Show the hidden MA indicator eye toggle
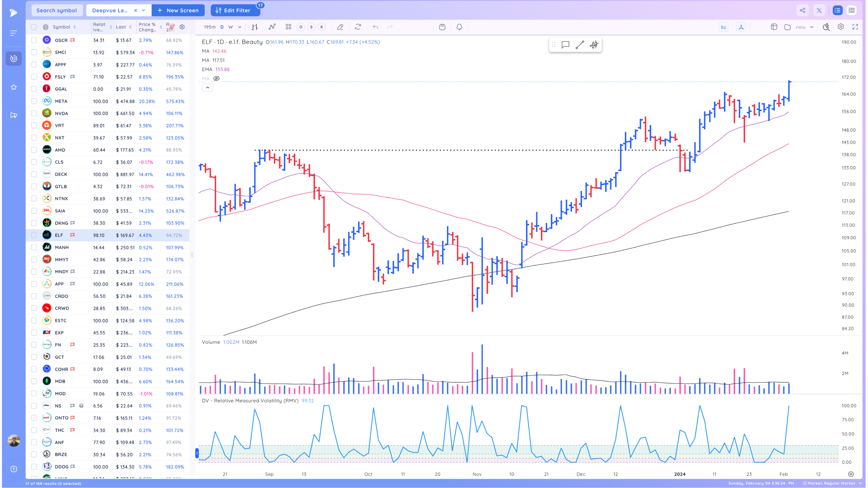Screen dimensions: 868x488 coord(216,79)
